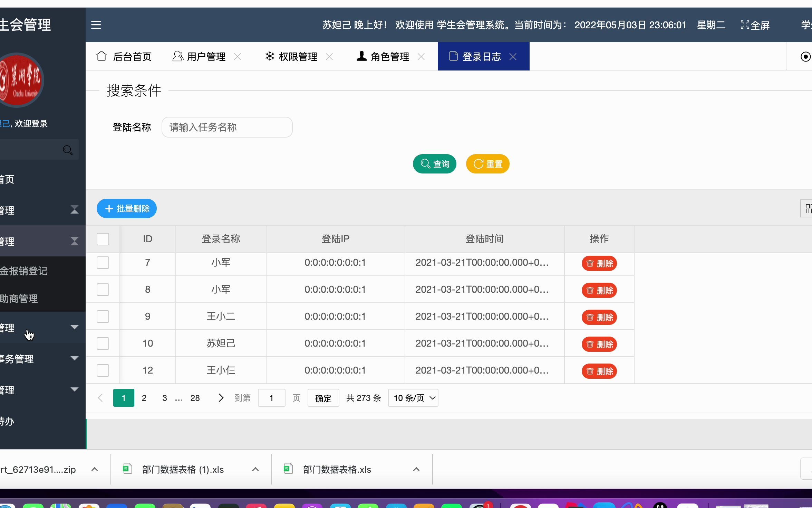Click the next page arrow in pagination

click(221, 398)
